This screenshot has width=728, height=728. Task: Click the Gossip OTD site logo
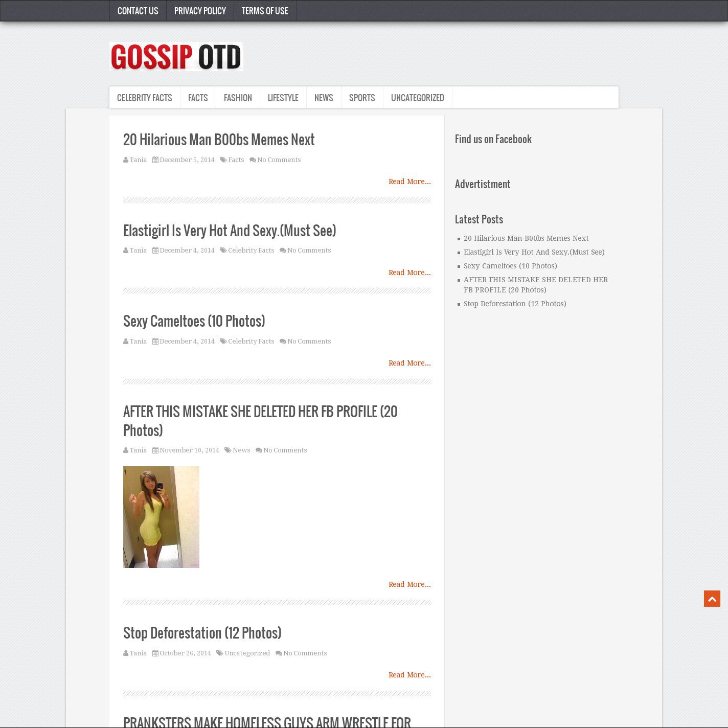176,56
